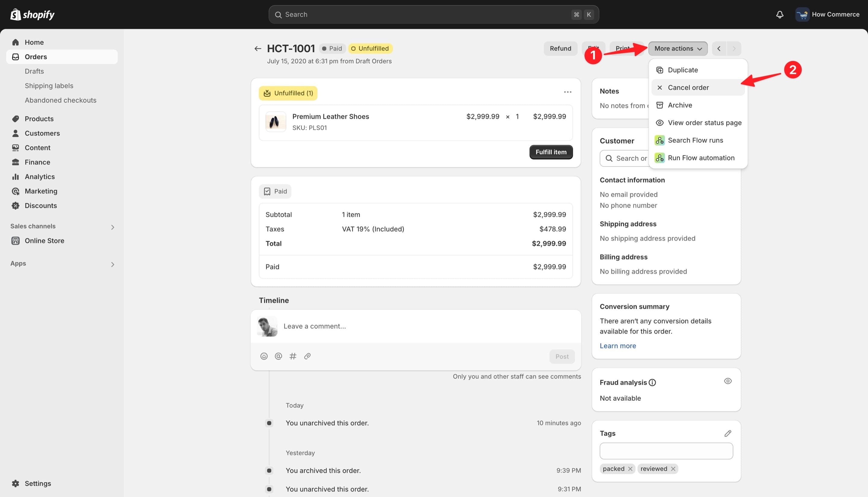The image size is (868, 497).
Task: Choose Cancel order menu item
Action: 698,87
